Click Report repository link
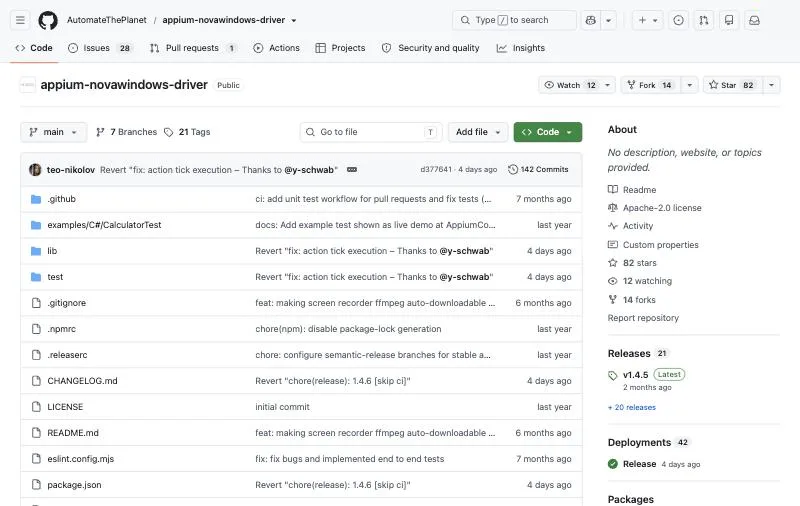Screen dimensions: 800x506 (x=643, y=318)
